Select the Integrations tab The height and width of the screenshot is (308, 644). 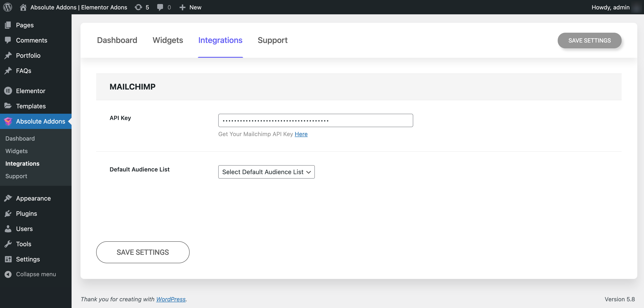coord(220,40)
